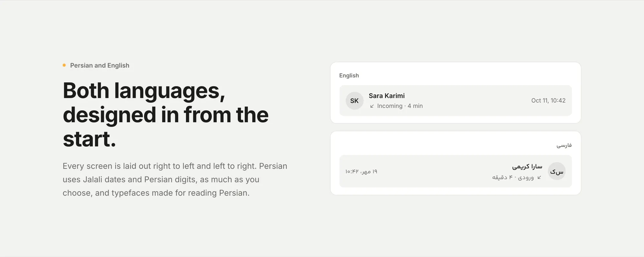644x257 pixels.
Task: Select the Persian contact name سارا کریمی
Action: coord(527,166)
